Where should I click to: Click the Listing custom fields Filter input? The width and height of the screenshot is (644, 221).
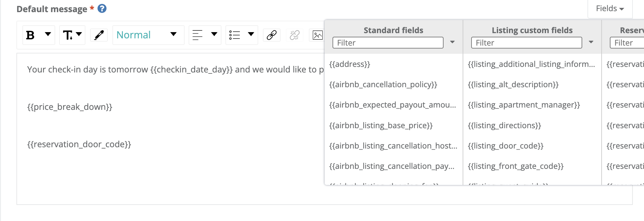[x=526, y=43]
